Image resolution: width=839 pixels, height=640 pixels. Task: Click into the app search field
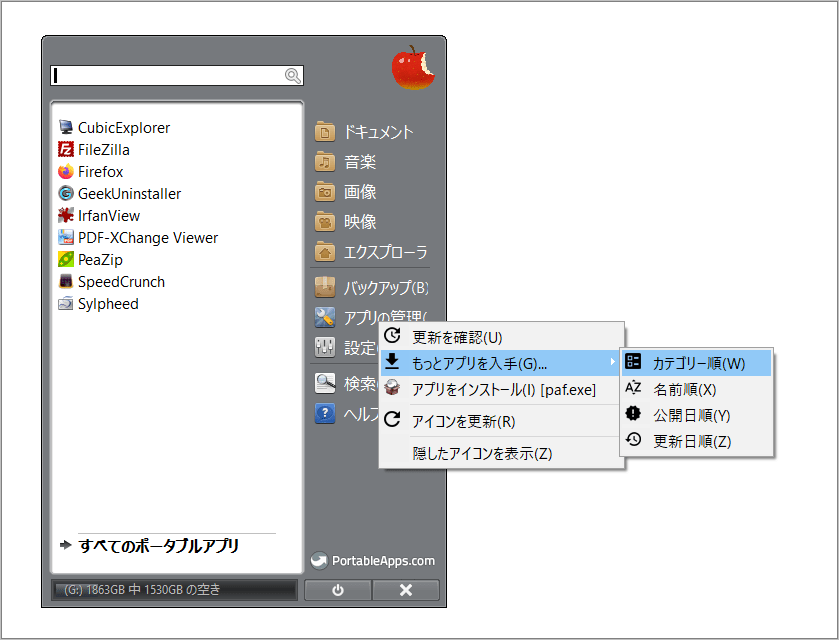177,75
